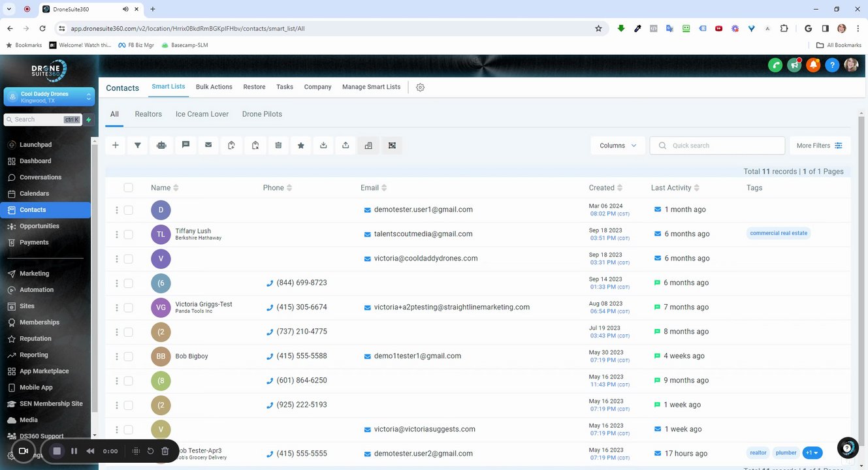Click the envelope icon beside talentscoutmedia@gmail.com
The width and height of the screenshot is (868, 470).
tap(368, 234)
